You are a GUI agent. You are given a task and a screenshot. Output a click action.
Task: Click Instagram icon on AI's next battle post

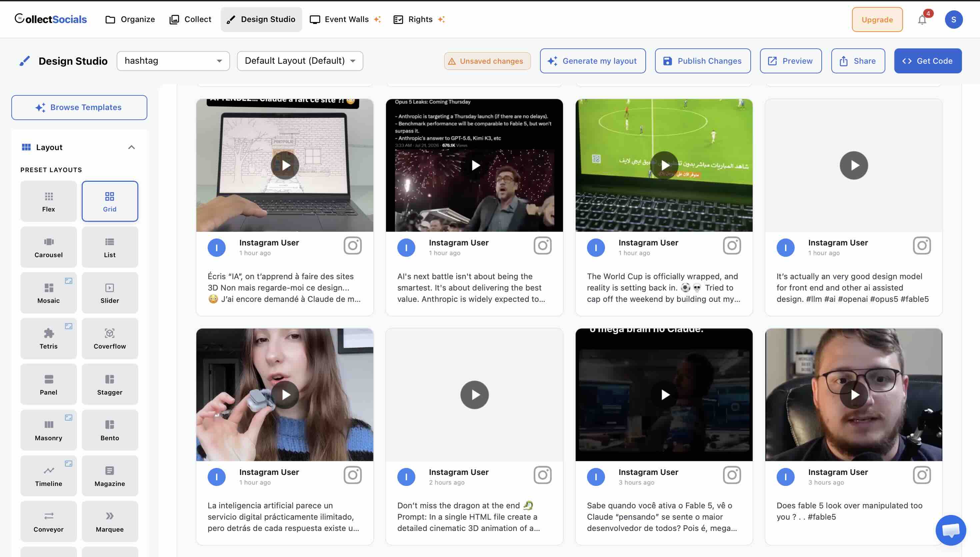[x=542, y=245]
